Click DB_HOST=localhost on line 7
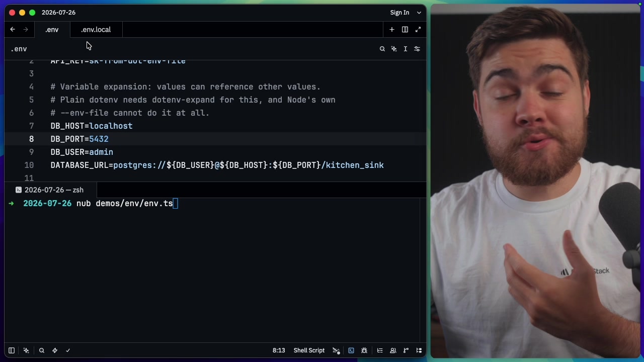 (x=92, y=126)
